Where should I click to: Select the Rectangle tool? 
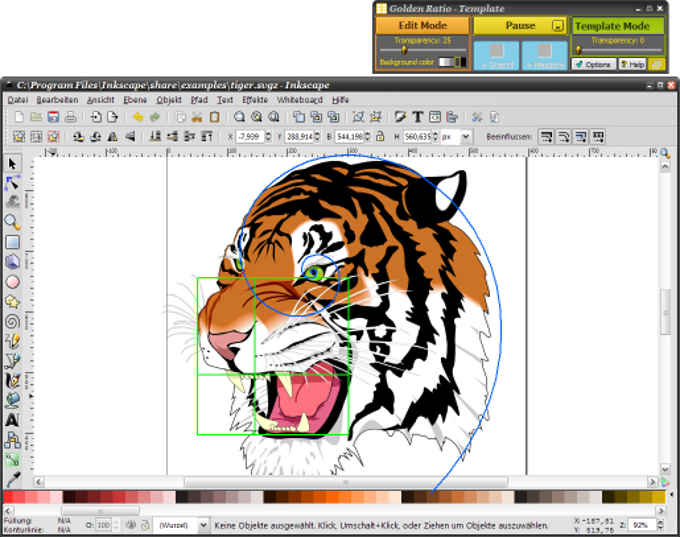[13, 242]
